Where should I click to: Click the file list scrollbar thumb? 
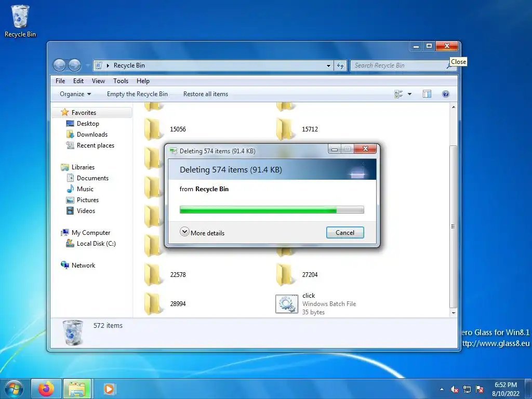(x=453, y=227)
